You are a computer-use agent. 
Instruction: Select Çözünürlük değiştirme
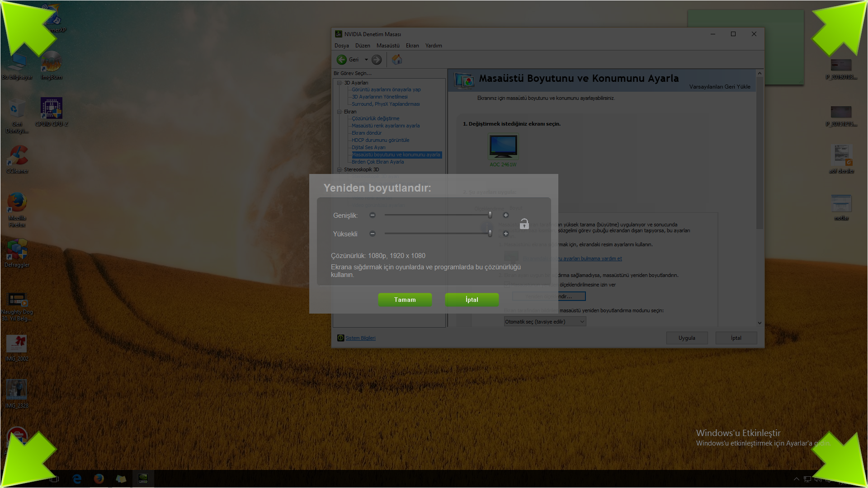pos(375,118)
